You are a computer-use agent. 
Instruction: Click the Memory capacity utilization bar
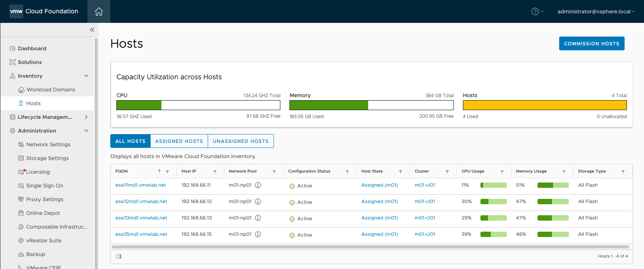point(372,105)
